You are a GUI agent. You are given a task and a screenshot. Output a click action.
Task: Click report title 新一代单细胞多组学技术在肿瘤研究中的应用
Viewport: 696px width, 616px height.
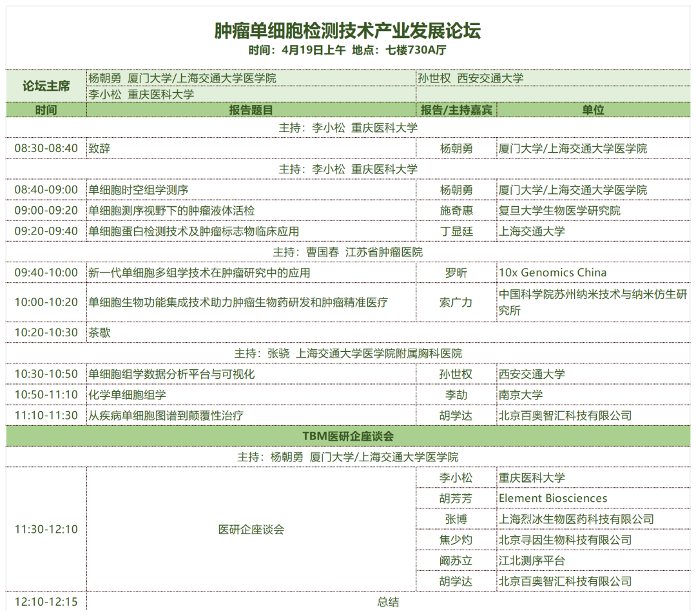point(199,273)
